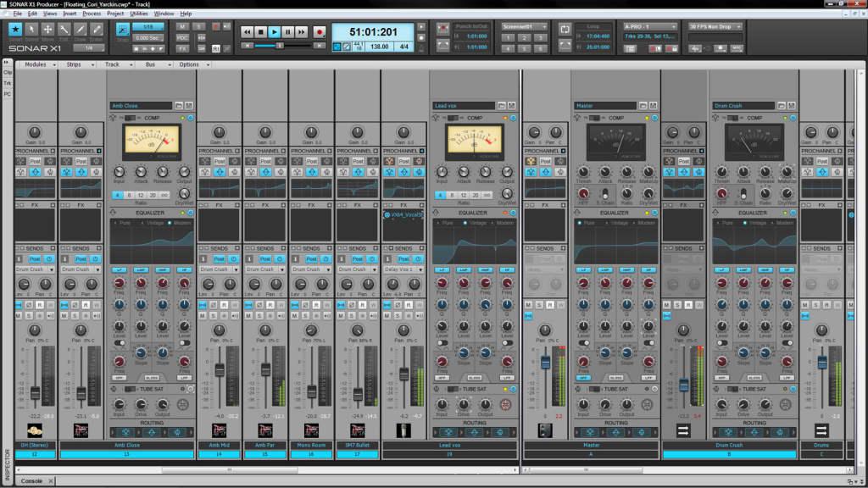Viewport: 868px width, 488px height.
Task: Open the Screenset01 dropdown
Action: (x=522, y=26)
